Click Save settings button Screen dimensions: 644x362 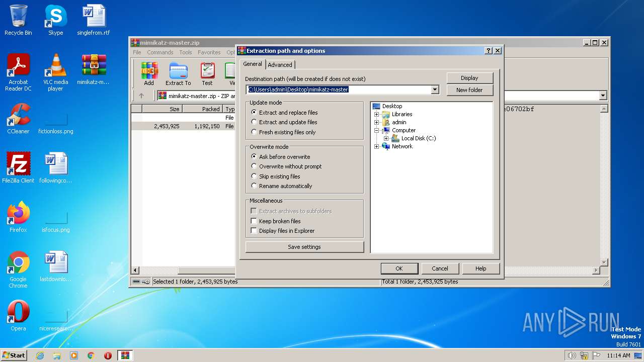click(304, 247)
